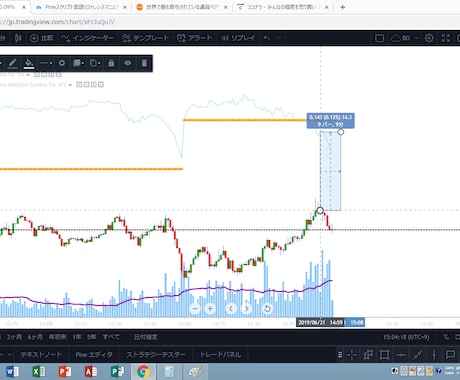Viewport: 460px width, 380px height.
Task: Set range to すべて all
Action: pos(111,337)
